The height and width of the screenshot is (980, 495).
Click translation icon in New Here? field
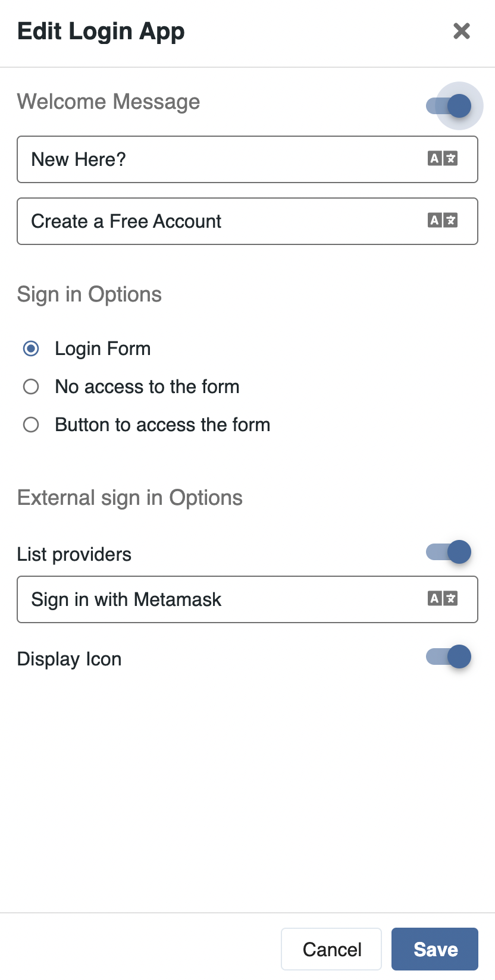[442, 159]
